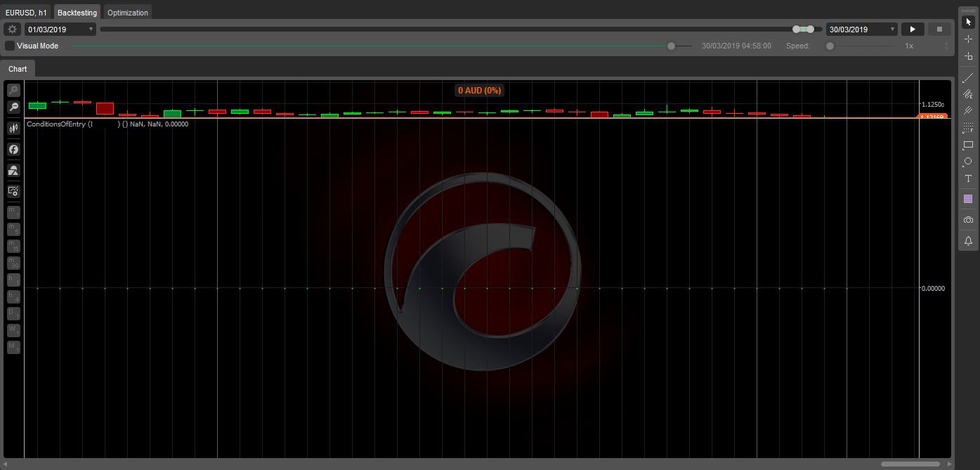Select the trend line drawing tool
The height and width of the screenshot is (470, 980).
click(968, 77)
